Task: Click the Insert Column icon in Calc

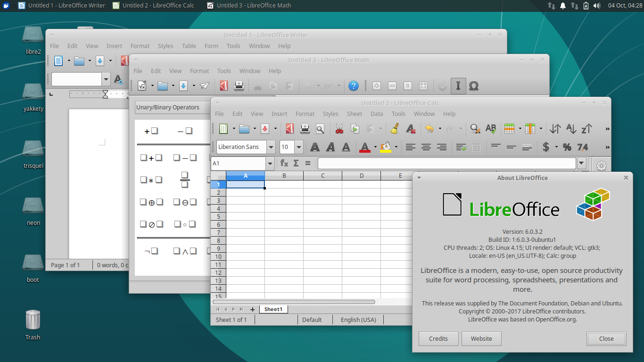Action: click(530, 129)
